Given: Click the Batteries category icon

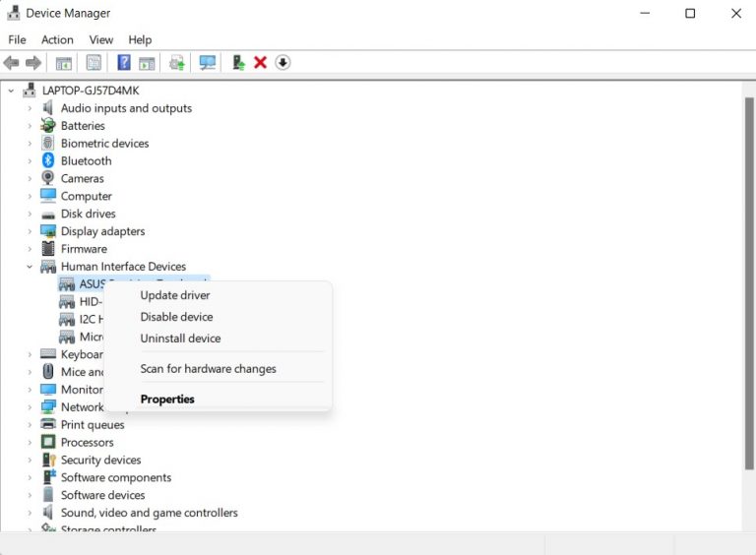Looking at the screenshot, I should 47,125.
